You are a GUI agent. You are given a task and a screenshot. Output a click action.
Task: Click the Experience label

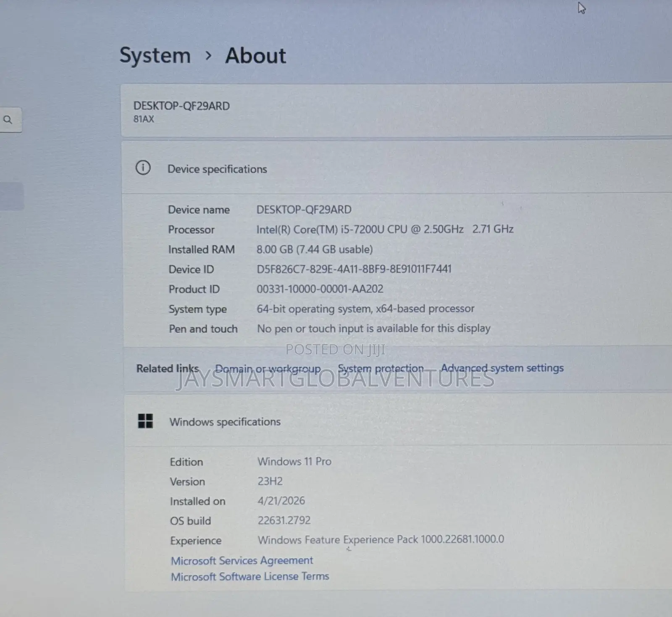coord(196,541)
